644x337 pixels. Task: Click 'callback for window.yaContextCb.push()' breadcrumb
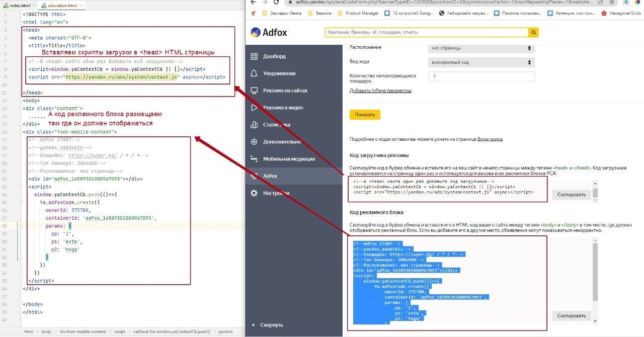click(x=172, y=332)
